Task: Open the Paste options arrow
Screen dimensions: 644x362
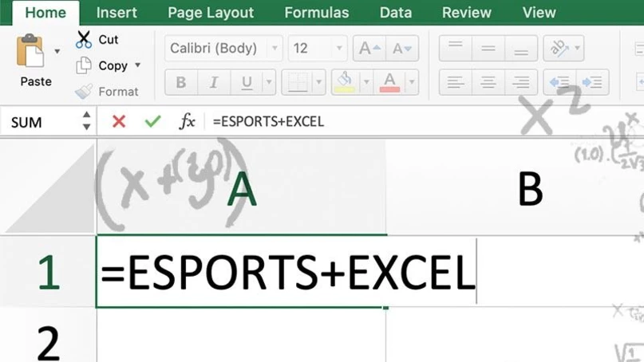Action: tap(57, 51)
